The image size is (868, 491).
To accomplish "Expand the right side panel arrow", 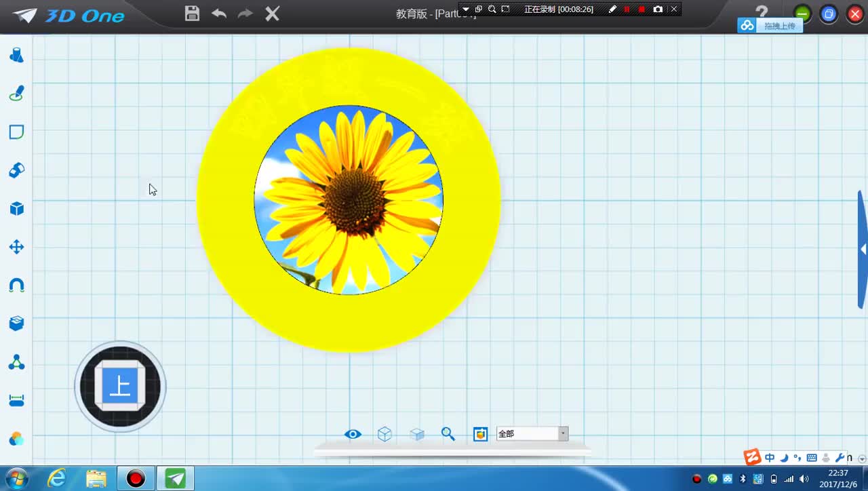I will [863, 250].
